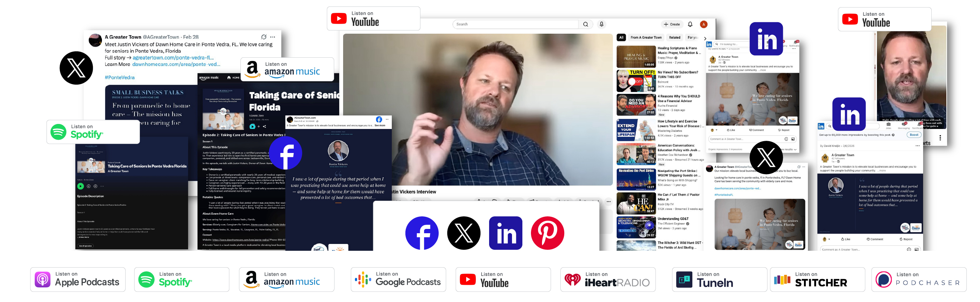Comment on the LinkedIn post with Justin Vickers quote
This screenshot has width=980, height=302.
[x=874, y=239]
